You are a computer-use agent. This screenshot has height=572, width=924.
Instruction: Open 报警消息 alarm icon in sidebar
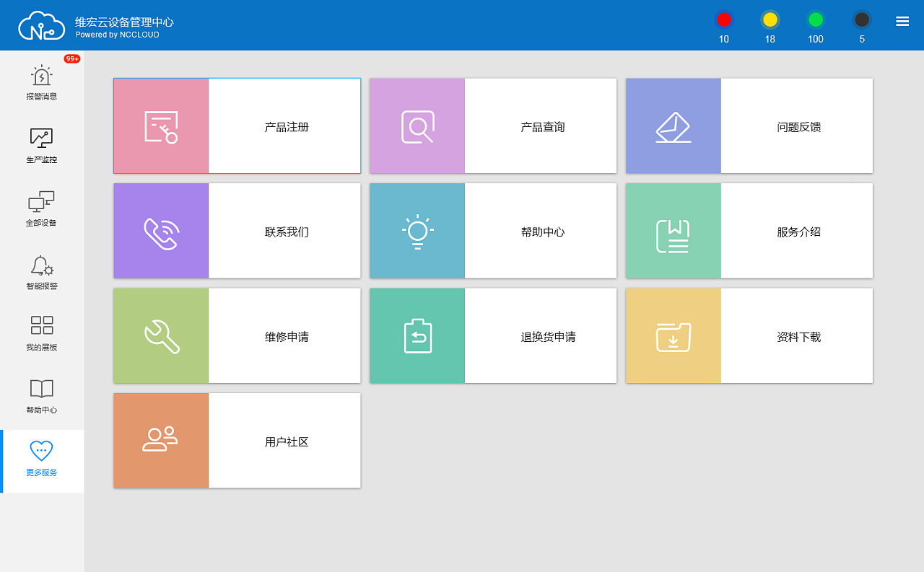point(42,74)
